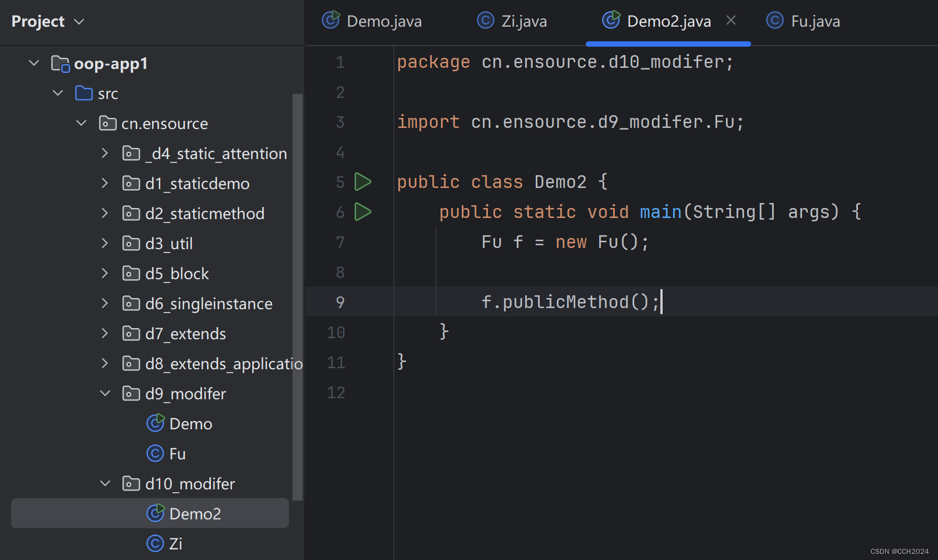938x560 pixels.
Task: Click the d1_staticdemo package icon
Action: [x=131, y=184]
